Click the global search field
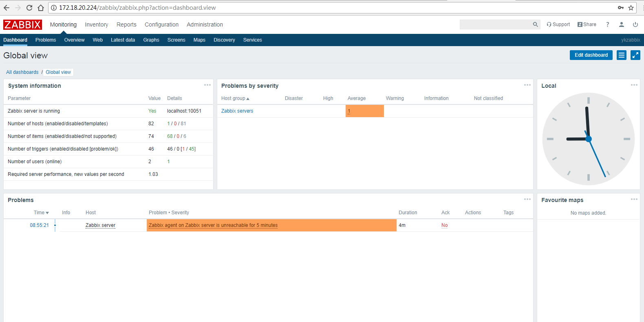The image size is (644, 322). coord(496,24)
